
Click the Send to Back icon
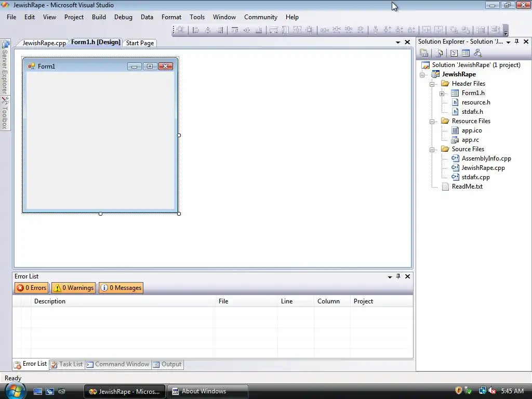coord(465,30)
